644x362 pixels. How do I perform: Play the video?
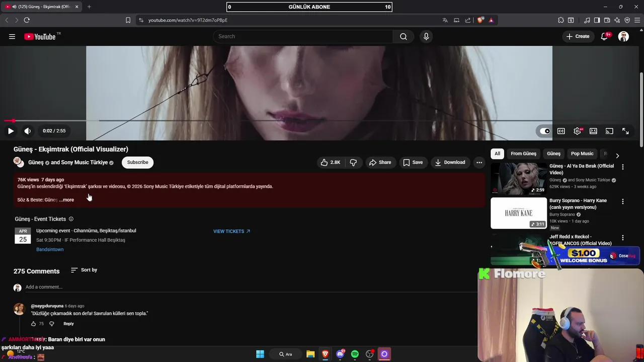(11, 131)
